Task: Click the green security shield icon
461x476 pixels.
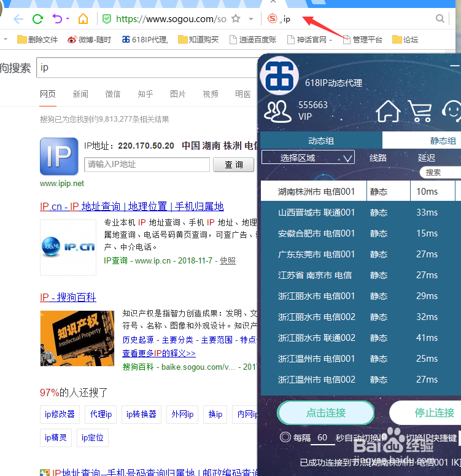Action: 107,19
